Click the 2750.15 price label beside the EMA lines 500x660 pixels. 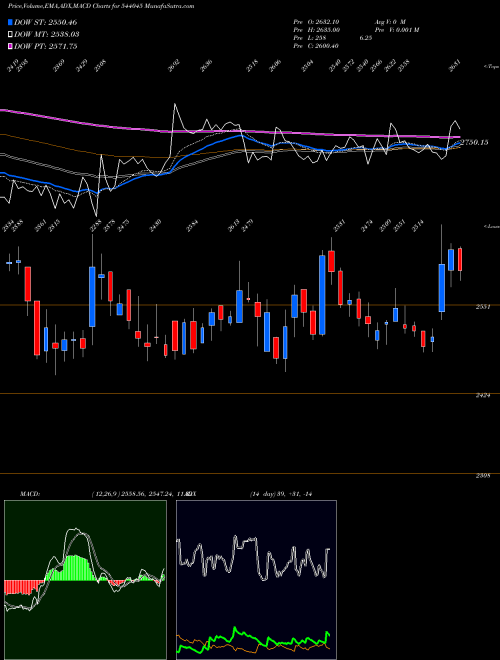[x=474, y=143]
